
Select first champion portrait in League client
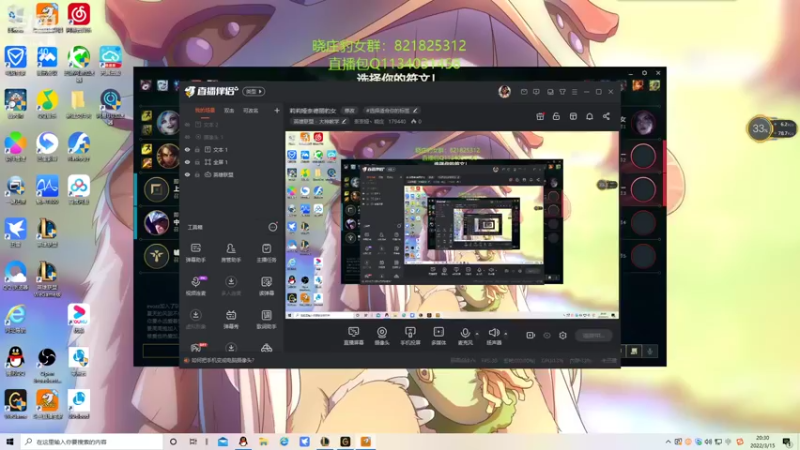(x=168, y=122)
